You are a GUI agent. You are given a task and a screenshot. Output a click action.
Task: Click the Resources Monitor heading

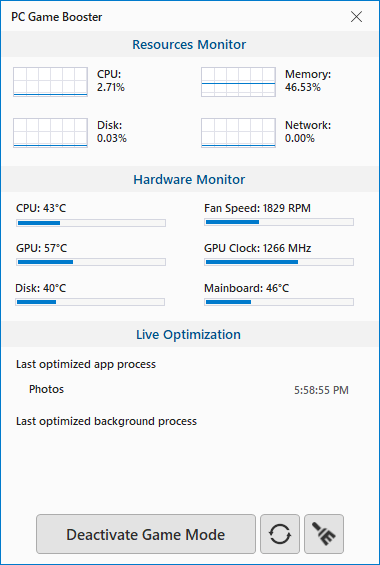(x=189, y=44)
